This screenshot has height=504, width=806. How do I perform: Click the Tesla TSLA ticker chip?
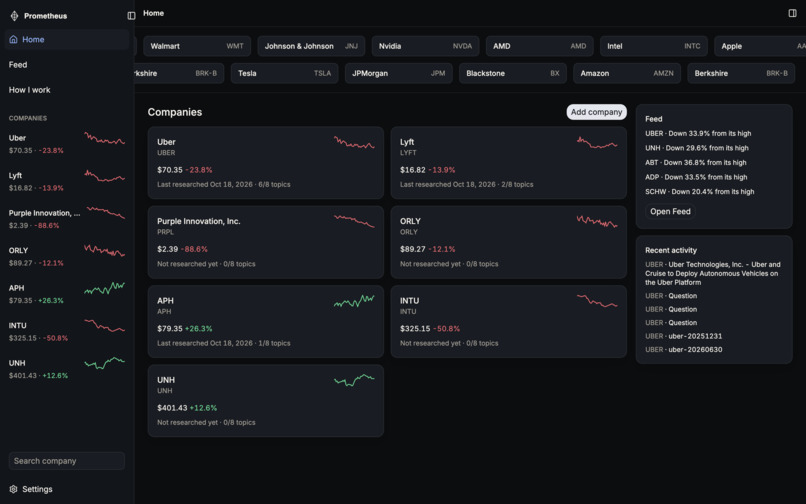point(284,74)
